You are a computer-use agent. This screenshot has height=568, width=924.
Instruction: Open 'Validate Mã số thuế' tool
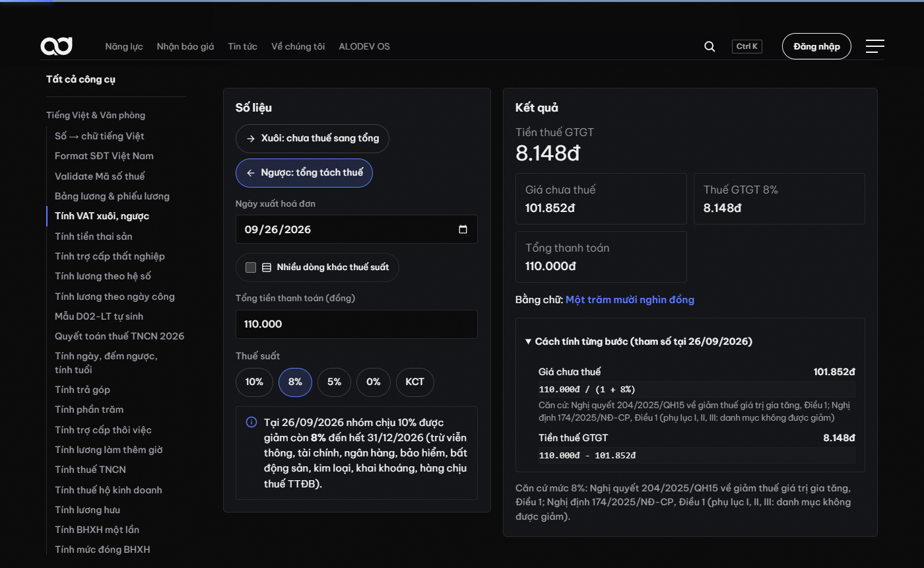tap(100, 176)
